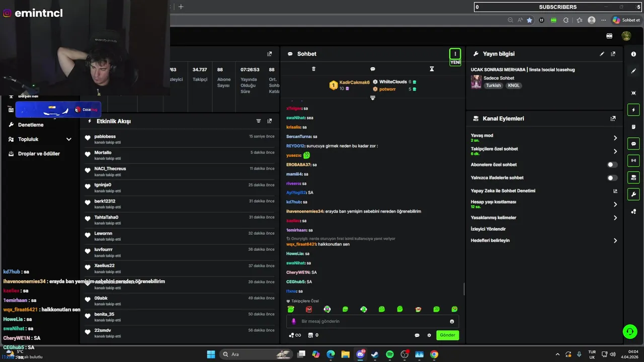Click Mortallo follower entry
The image size is (644, 362).
point(103,152)
